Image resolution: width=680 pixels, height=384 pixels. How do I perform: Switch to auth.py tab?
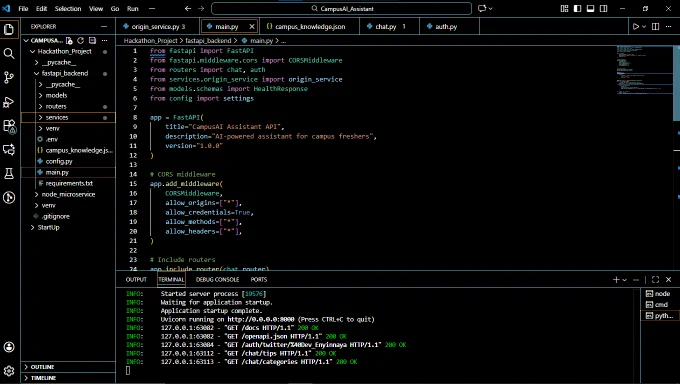coord(449,26)
